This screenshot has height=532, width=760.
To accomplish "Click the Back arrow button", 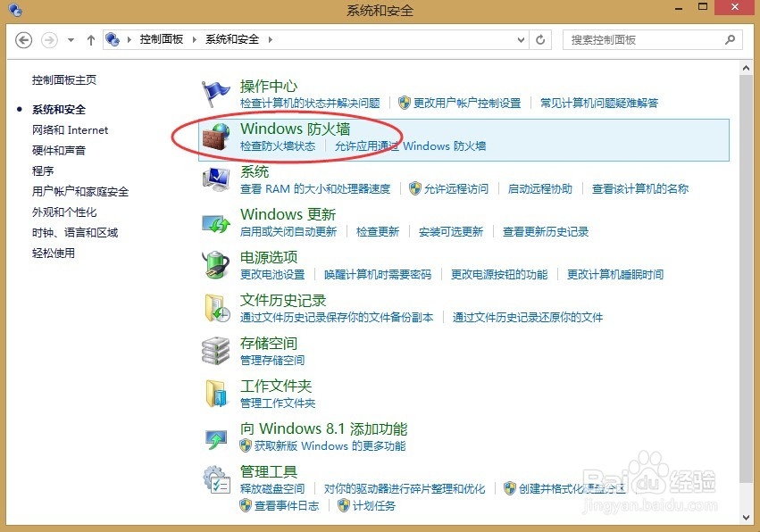I will coord(24,40).
